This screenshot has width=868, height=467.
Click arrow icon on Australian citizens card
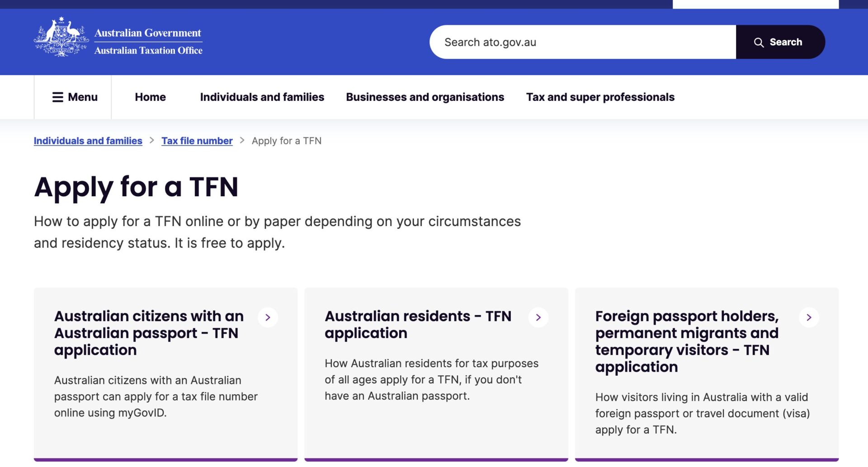coord(268,317)
